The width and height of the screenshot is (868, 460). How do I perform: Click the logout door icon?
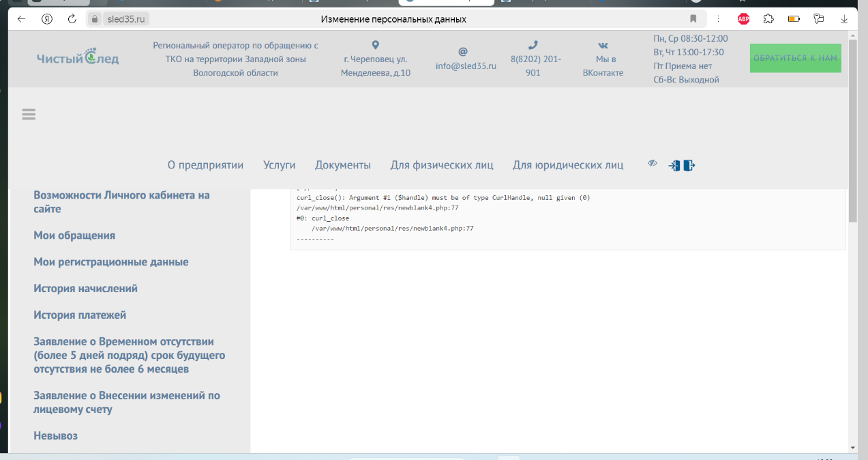[x=689, y=165]
